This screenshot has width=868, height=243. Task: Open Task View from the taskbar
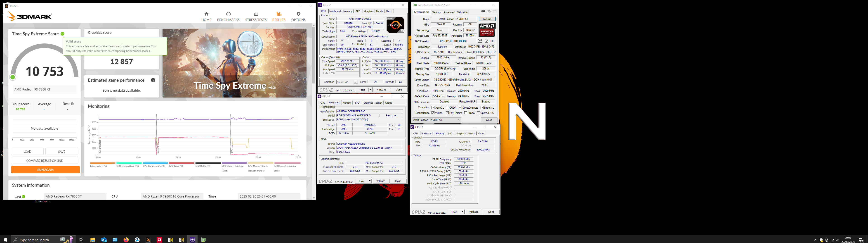pos(81,240)
